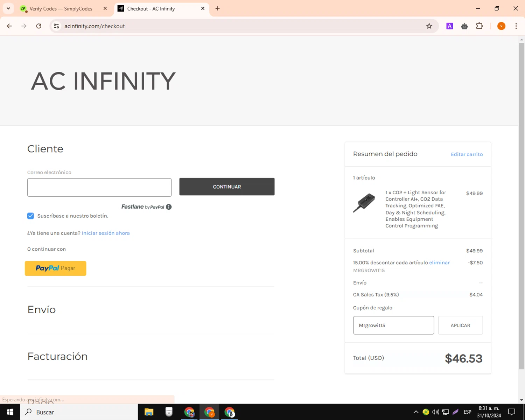Open the taskbar clock and date
Screen dimensions: 525x420
click(489, 412)
